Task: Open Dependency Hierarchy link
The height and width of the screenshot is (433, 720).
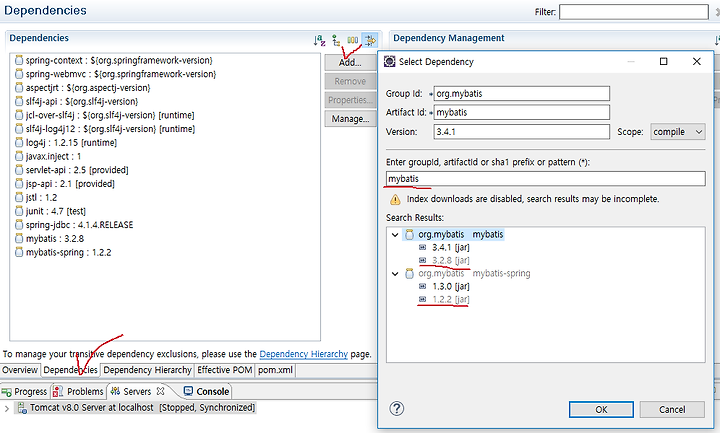Action: click(304, 354)
